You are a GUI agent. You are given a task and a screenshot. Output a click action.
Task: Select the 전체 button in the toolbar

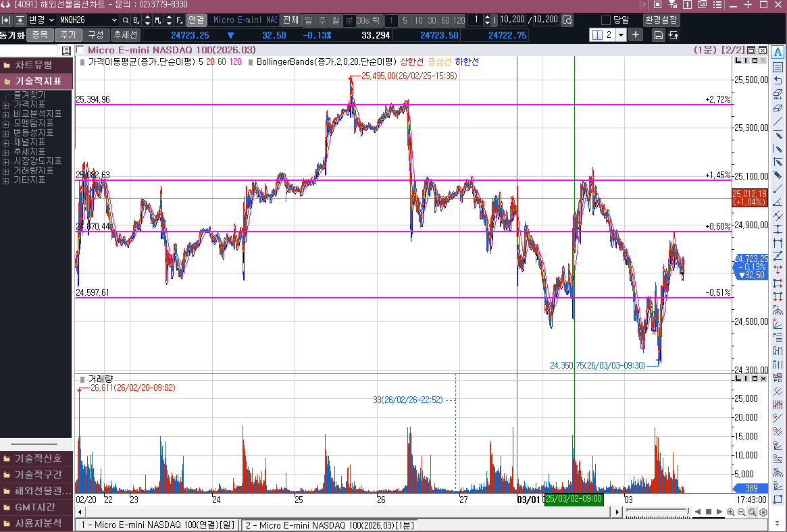[290, 20]
